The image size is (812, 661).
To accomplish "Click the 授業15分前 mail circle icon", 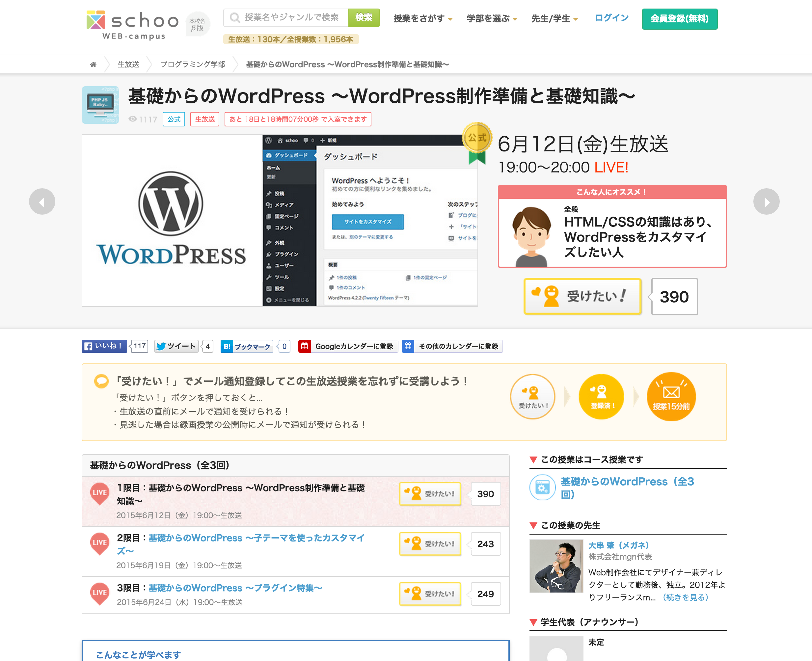I will tap(671, 396).
